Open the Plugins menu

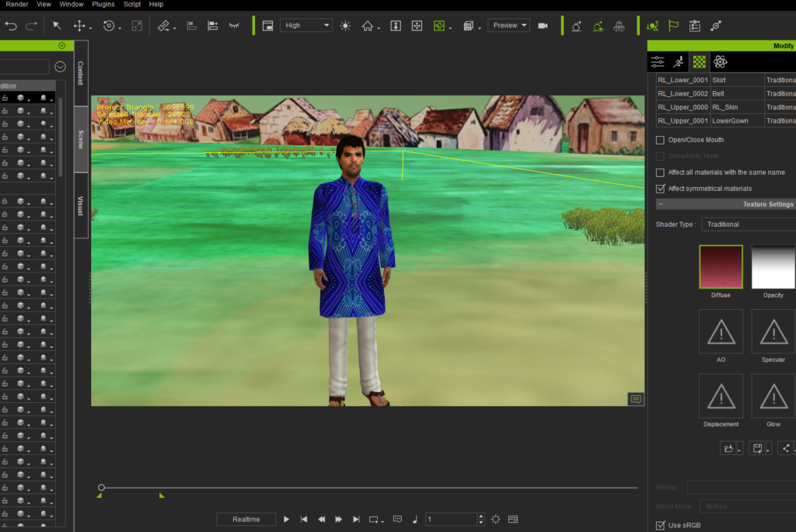pyautogui.click(x=103, y=4)
